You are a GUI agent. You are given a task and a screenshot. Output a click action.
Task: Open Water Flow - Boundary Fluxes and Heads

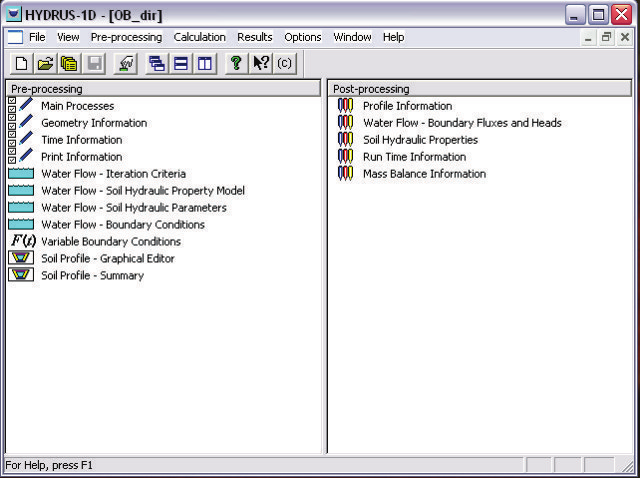(462, 123)
